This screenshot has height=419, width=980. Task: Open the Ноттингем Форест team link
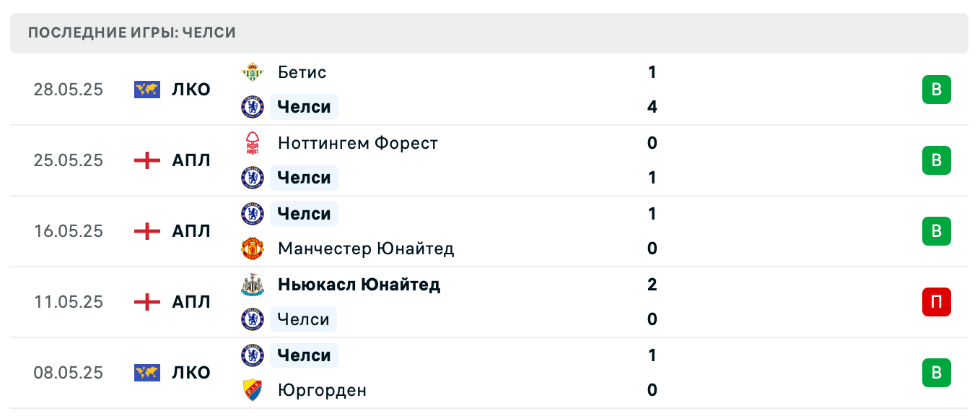click(358, 143)
